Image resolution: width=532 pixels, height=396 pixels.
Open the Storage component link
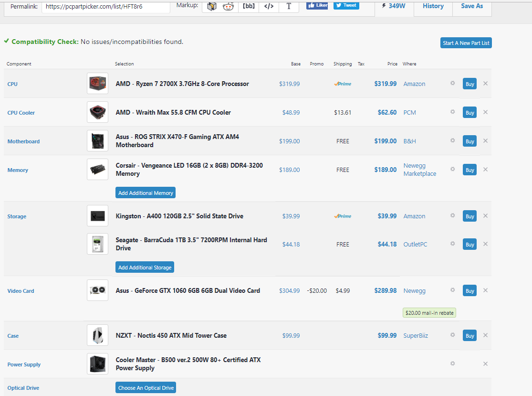[17, 216]
